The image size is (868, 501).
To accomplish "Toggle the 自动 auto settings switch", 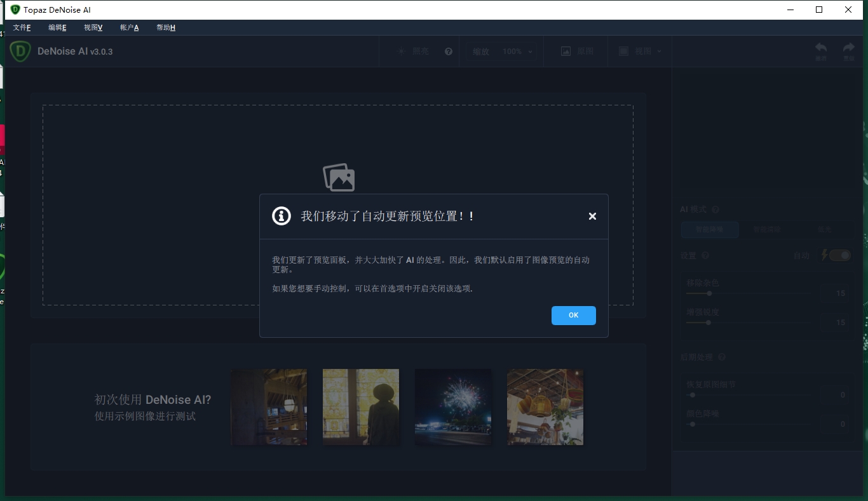I will point(839,255).
